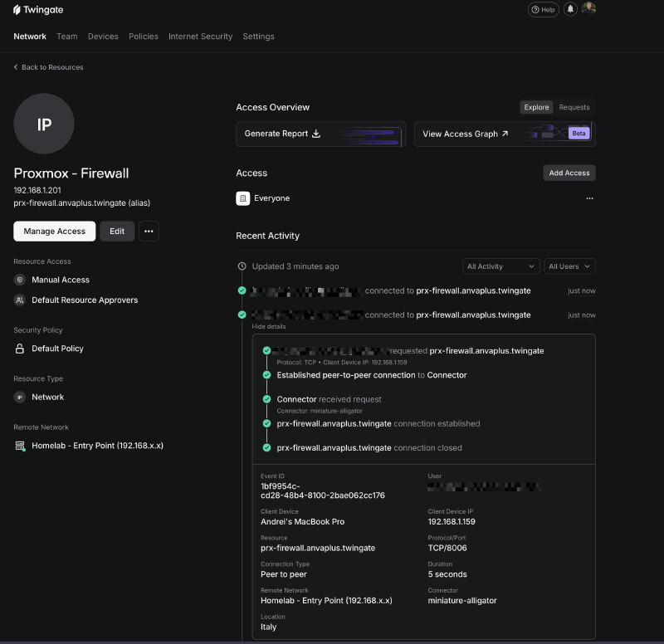Click the second connected event green checkmark
This screenshot has width=664, height=644.
pyautogui.click(x=242, y=315)
